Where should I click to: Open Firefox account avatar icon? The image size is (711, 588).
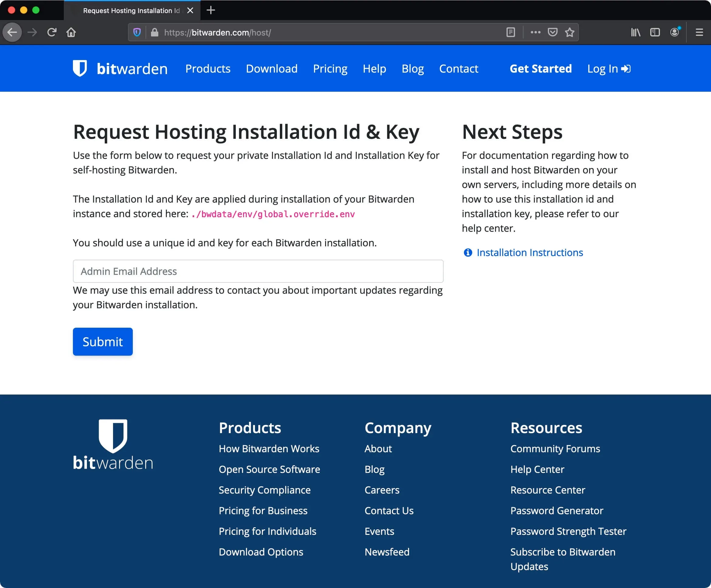pyautogui.click(x=675, y=32)
